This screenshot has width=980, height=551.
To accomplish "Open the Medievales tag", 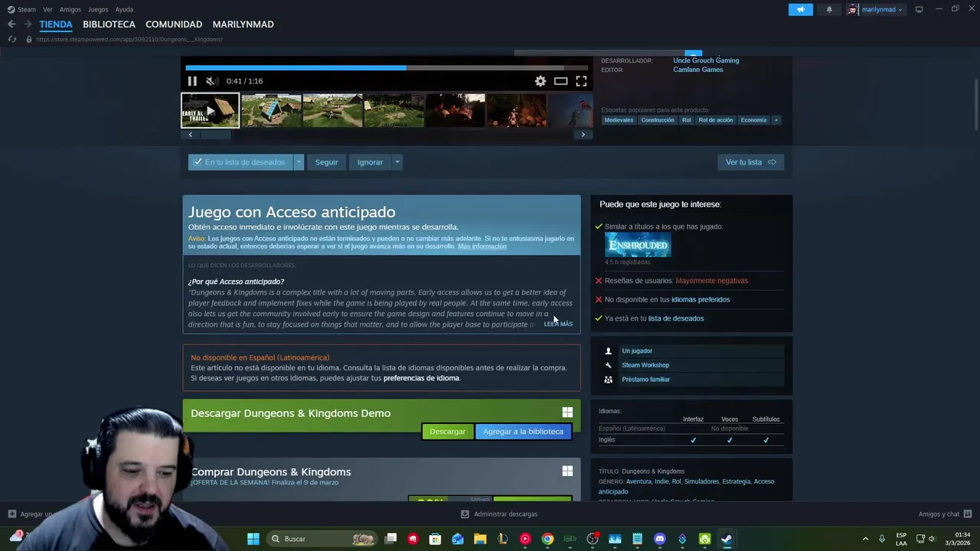I will (619, 120).
